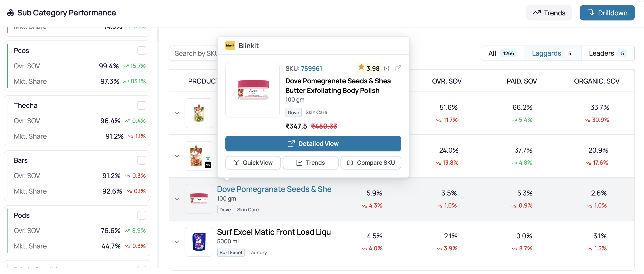The width and height of the screenshot is (644, 274).
Task: Check the Bars category checkbox
Action: 142,160
